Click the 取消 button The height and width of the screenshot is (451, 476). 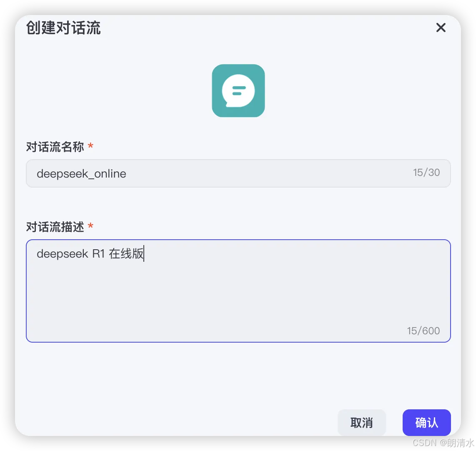(x=361, y=423)
